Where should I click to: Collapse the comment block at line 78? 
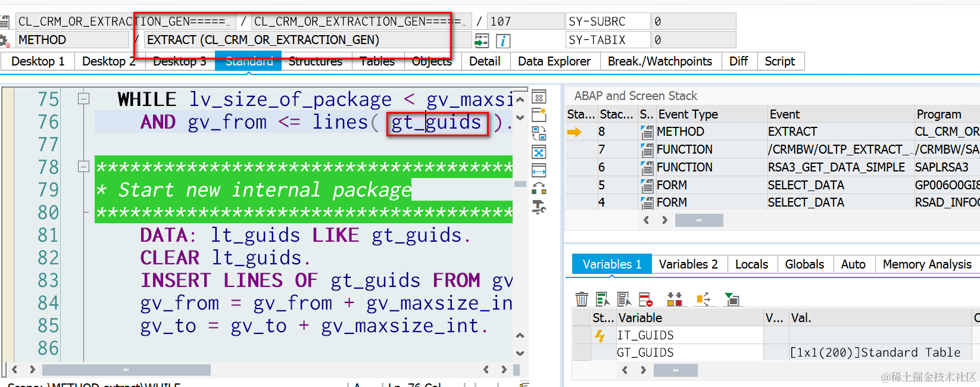[x=83, y=167]
